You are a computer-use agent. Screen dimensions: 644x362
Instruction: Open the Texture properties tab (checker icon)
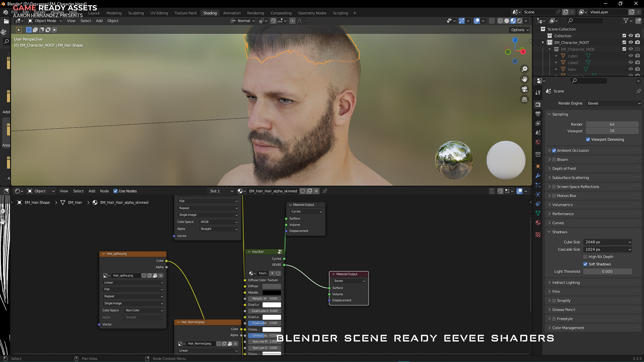coord(538,235)
